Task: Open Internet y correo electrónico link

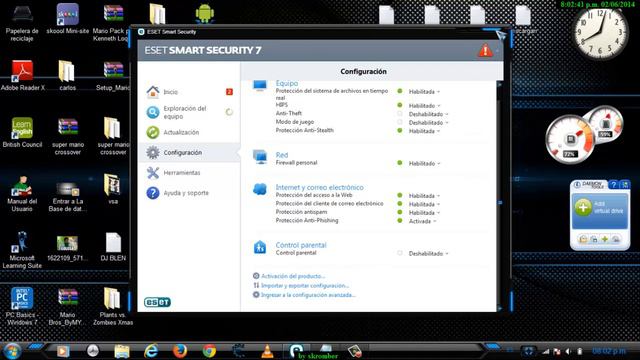Action: click(x=319, y=187)
